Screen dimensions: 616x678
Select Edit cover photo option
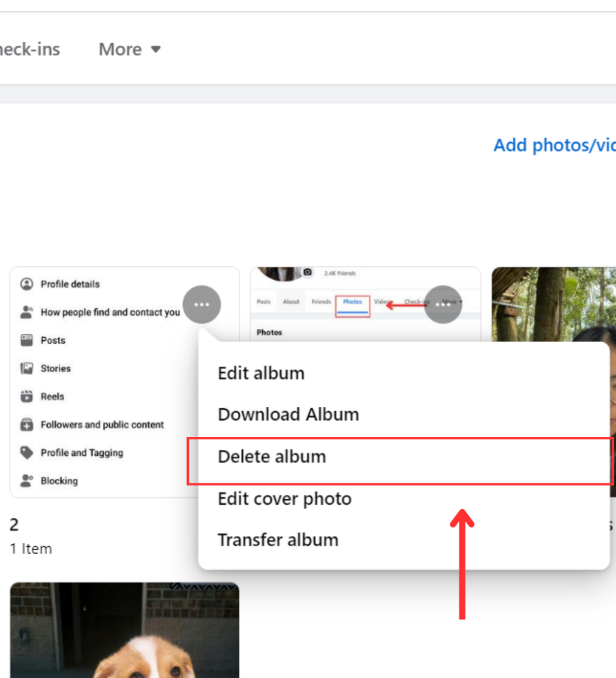tap(284, 498)
